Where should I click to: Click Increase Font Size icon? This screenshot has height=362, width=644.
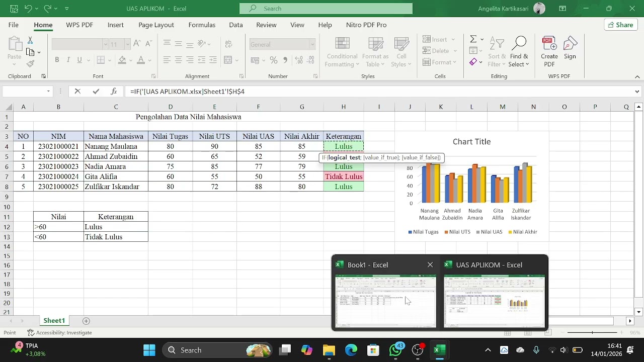coord(137,44)
